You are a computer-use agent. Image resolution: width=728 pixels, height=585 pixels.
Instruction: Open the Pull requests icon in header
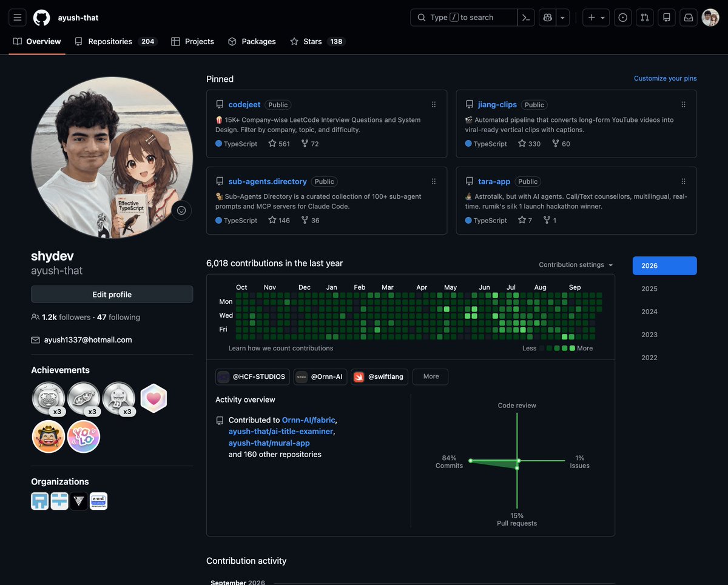[x=645, y=18]
